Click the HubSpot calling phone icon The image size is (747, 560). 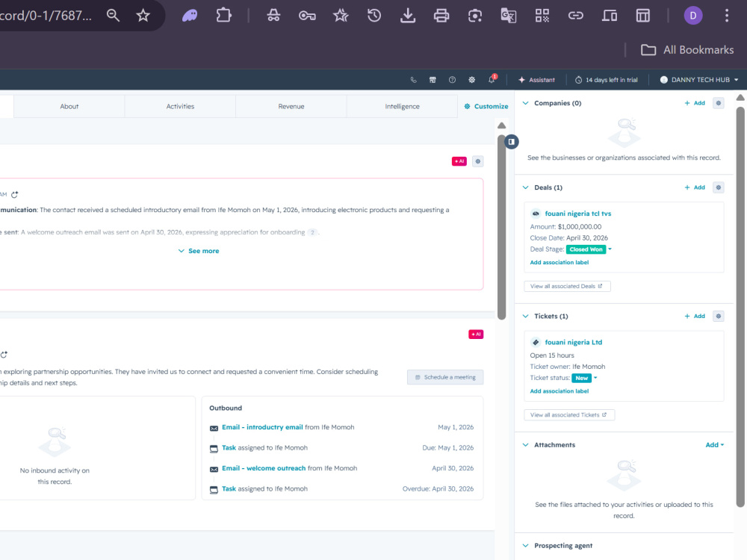coord(414,80)
